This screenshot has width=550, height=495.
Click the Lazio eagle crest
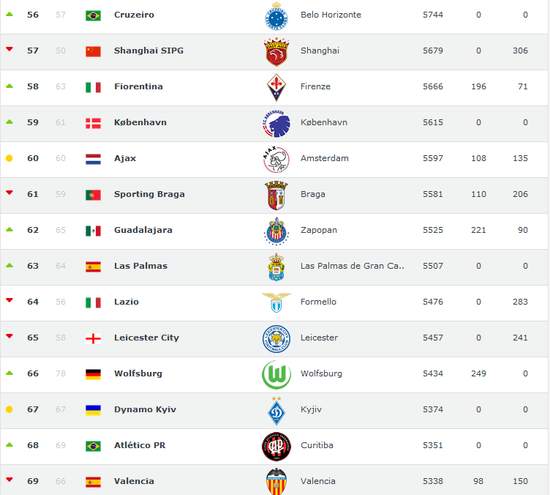276,302
